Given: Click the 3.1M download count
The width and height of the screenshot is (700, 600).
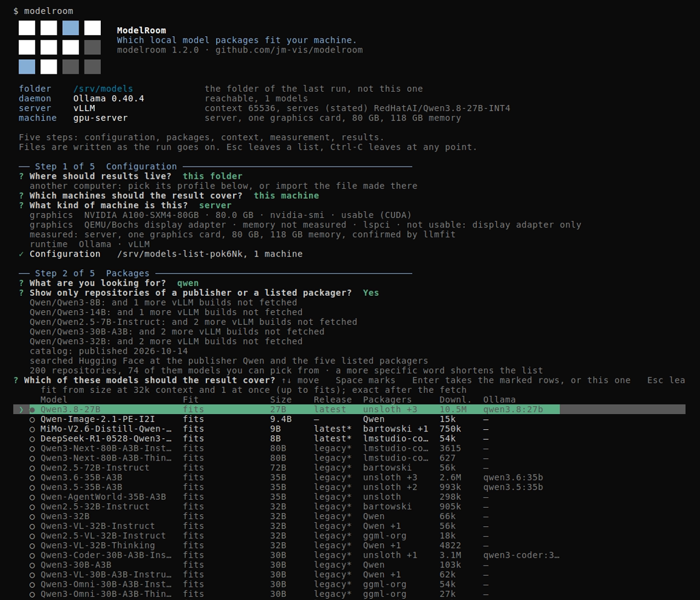Looking at the screenshot, I should 450,555.
